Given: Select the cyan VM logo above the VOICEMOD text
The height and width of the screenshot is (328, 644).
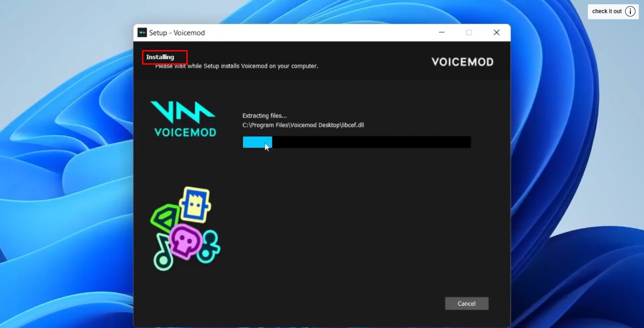Looking at the screenshot, I should [x=183, y=112].
